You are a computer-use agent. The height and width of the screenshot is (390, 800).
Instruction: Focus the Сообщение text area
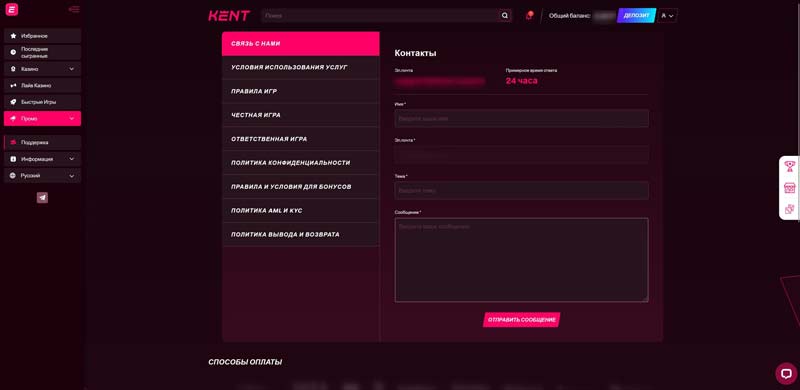521,260
